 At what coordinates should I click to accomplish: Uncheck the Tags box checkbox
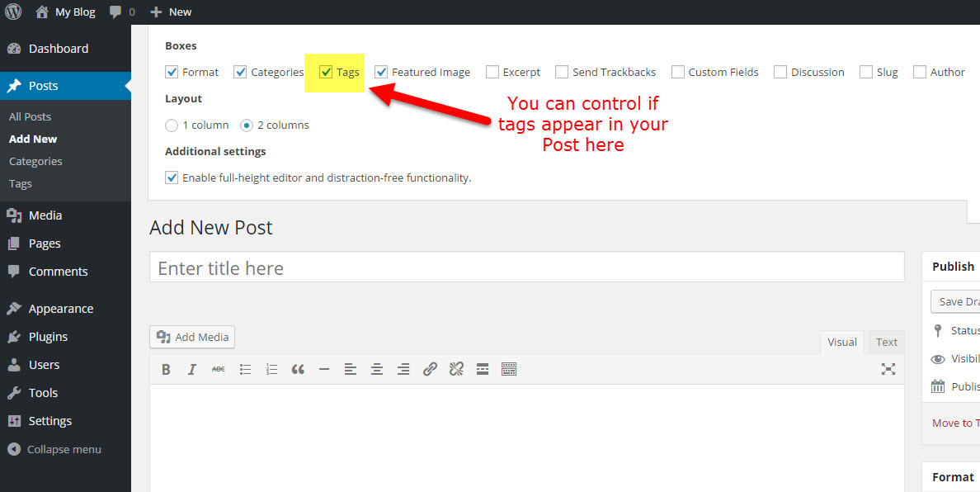coord(326,72)
